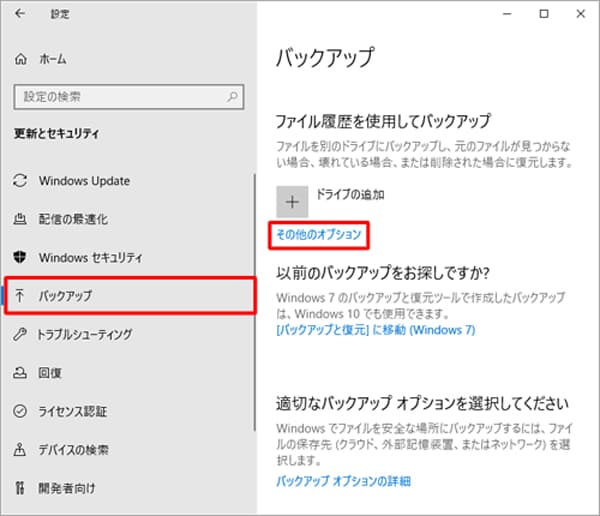Screen dimensions: 600x516
Task: Click the バックアップ upload arrow icon
Action: coord(20,296)
